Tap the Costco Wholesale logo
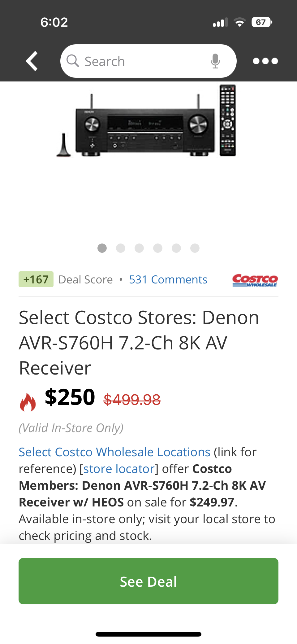The image size is (297, 644). [255, 280]
